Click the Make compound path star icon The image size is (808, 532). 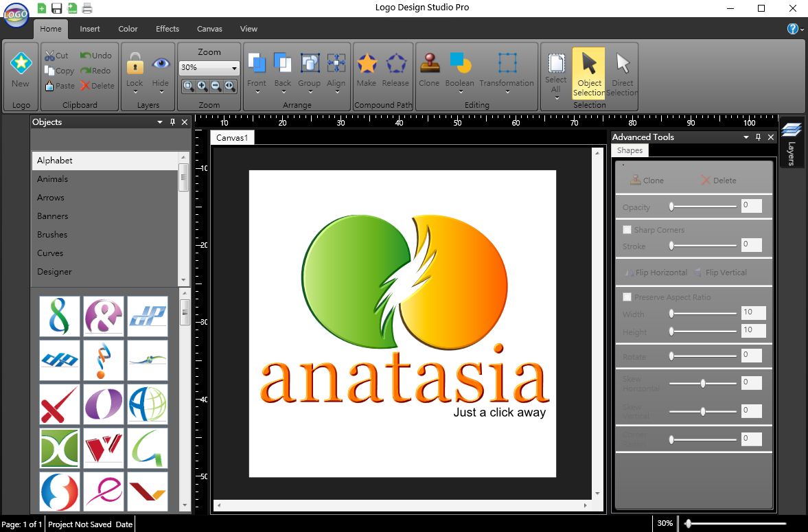coord(367,65)
